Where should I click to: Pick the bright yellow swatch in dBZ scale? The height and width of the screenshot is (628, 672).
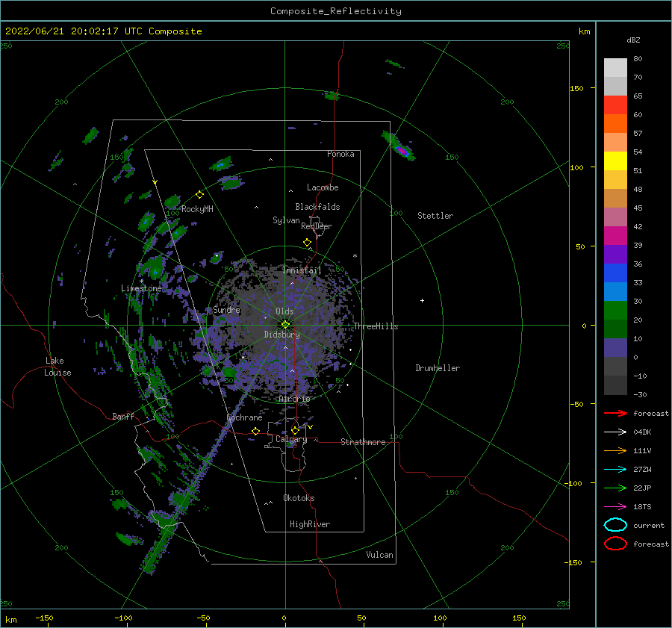(615, 161)
